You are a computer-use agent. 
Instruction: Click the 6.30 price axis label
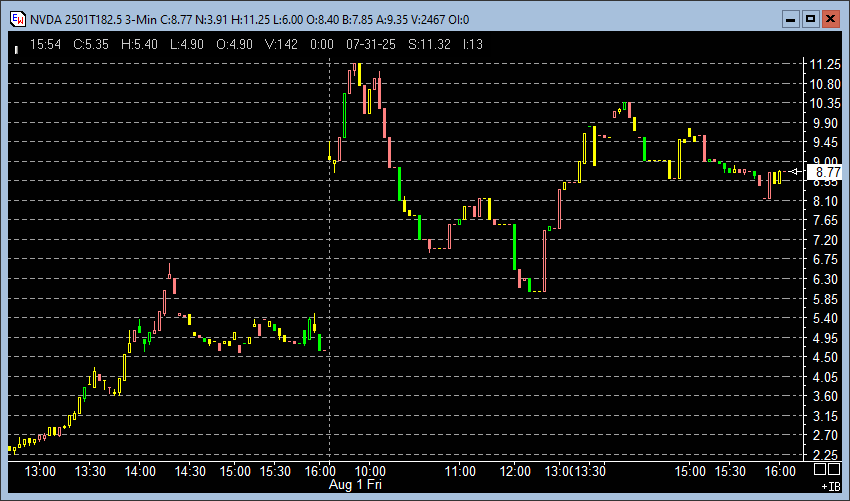[825, 279]
